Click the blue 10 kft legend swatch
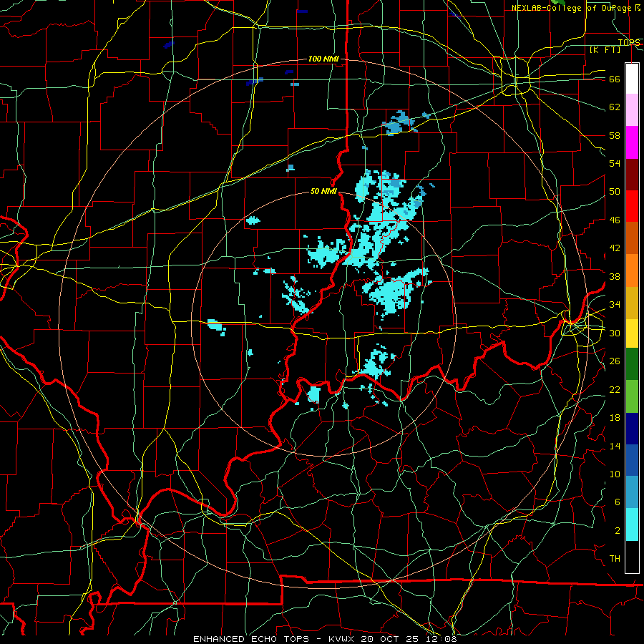 [632, 460]
